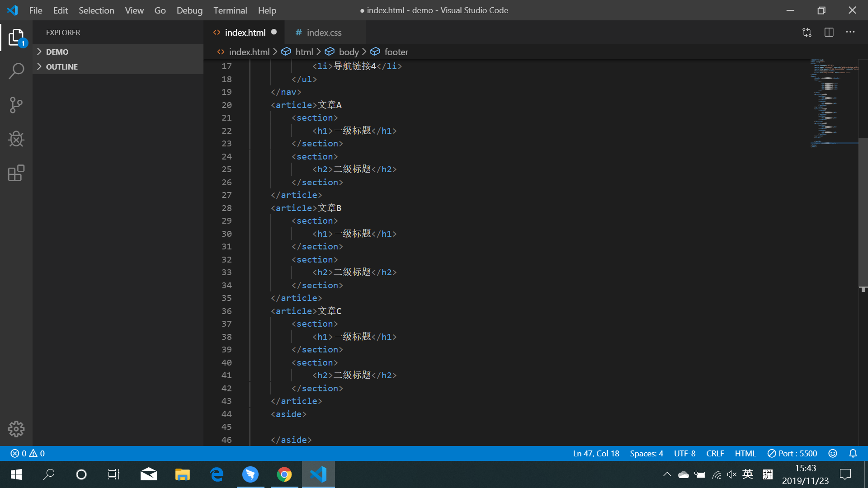This screenshot has height=488, width=868.
Task: Open the Source Control view
Action: pyautogui.click(x=16, y=105)
